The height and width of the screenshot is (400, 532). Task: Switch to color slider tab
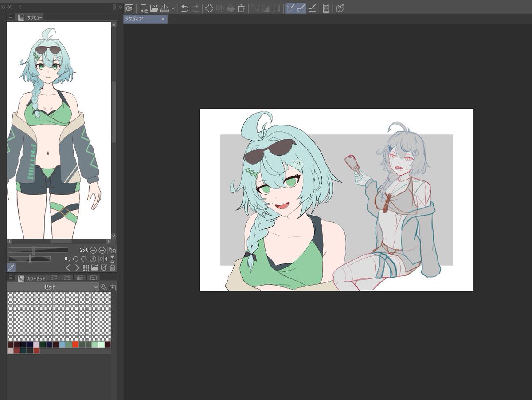54,278
